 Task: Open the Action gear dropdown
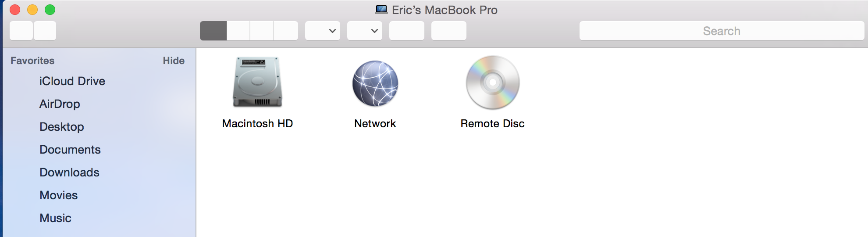point(365,31)
